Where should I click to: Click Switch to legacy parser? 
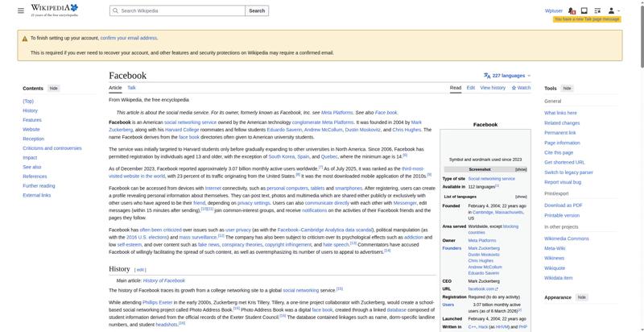(x=568, y=172)
